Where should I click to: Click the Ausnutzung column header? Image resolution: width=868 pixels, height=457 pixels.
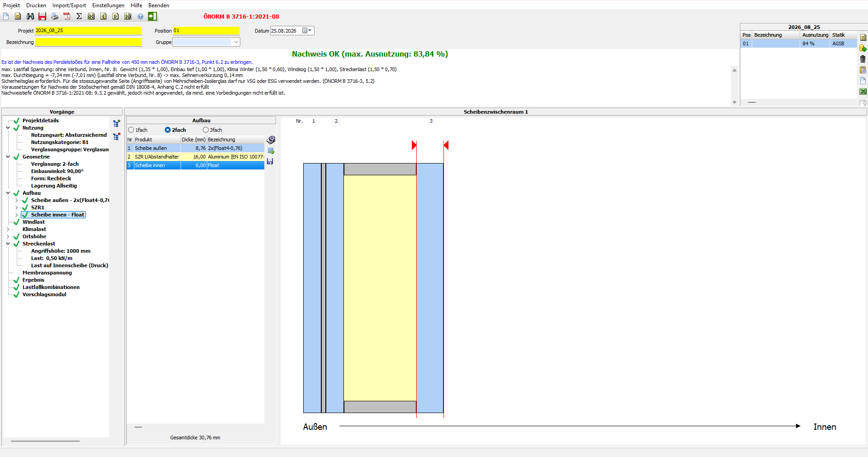tap(815, 35)
